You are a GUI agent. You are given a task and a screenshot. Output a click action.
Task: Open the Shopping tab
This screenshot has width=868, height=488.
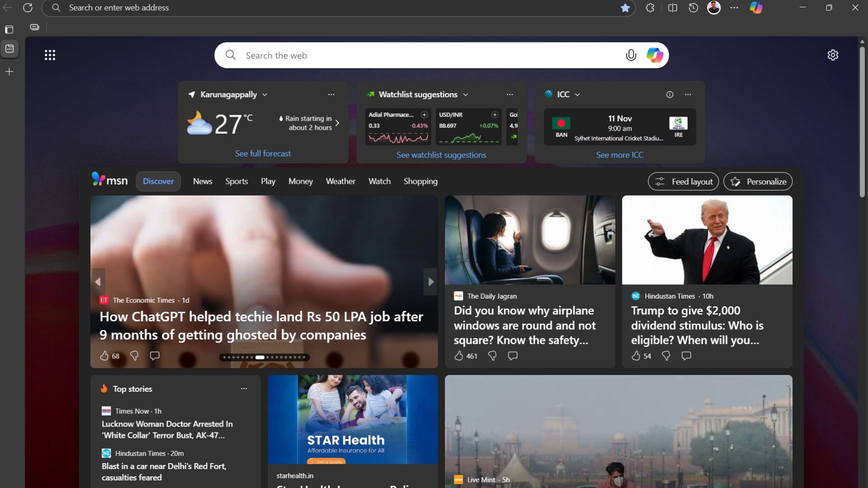tap(420, 181)
